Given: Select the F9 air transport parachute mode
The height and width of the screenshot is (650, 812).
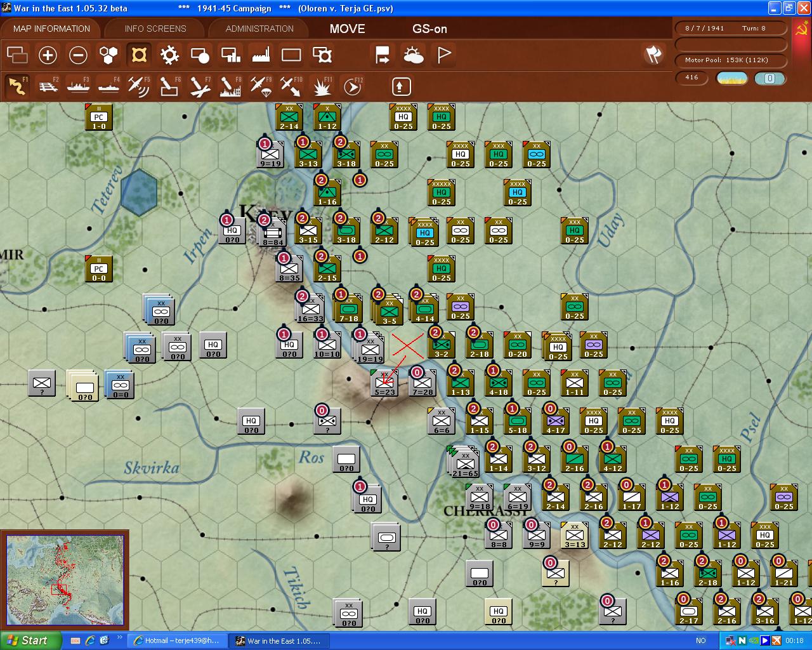Looking at the screenshot, I should pos(261,86).
